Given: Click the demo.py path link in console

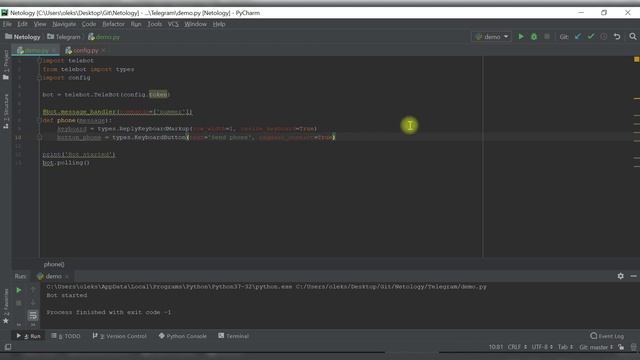Looking at the screenshot, I should 391,287.
